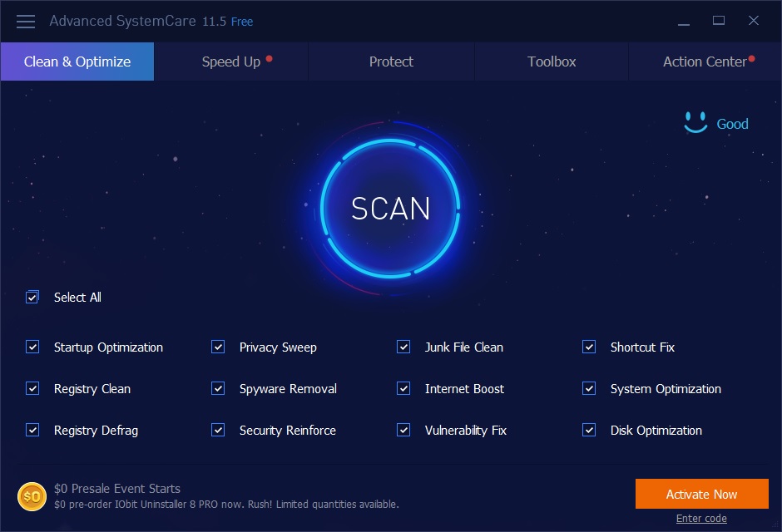Open the Speed Up tab

pyautogui.click(x=231, y=62)
